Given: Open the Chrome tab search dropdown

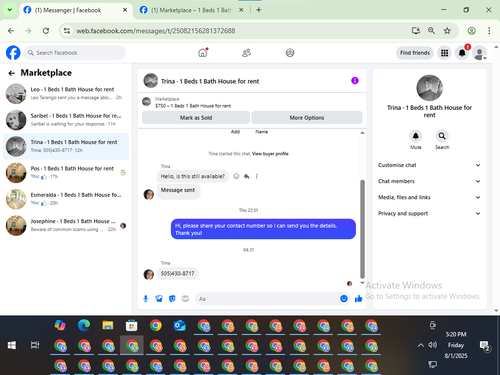Looking at the screenshot, I should [x=10, y=10].
